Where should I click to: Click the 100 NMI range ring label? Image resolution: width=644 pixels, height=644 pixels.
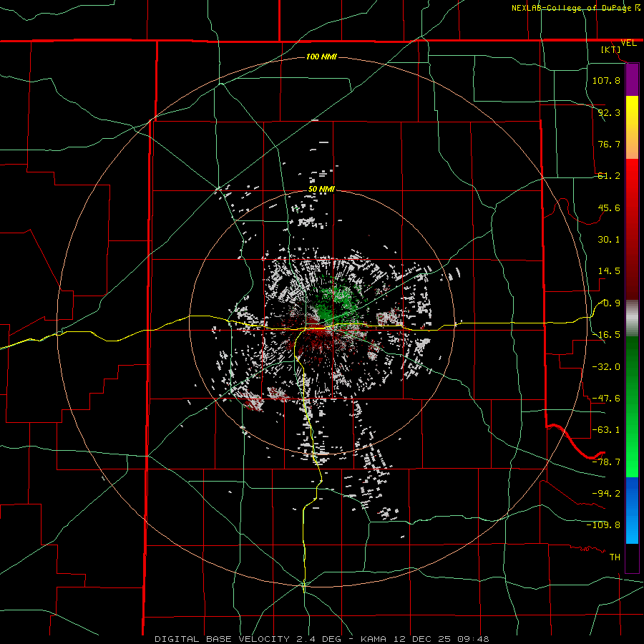(x=321, y=57)
